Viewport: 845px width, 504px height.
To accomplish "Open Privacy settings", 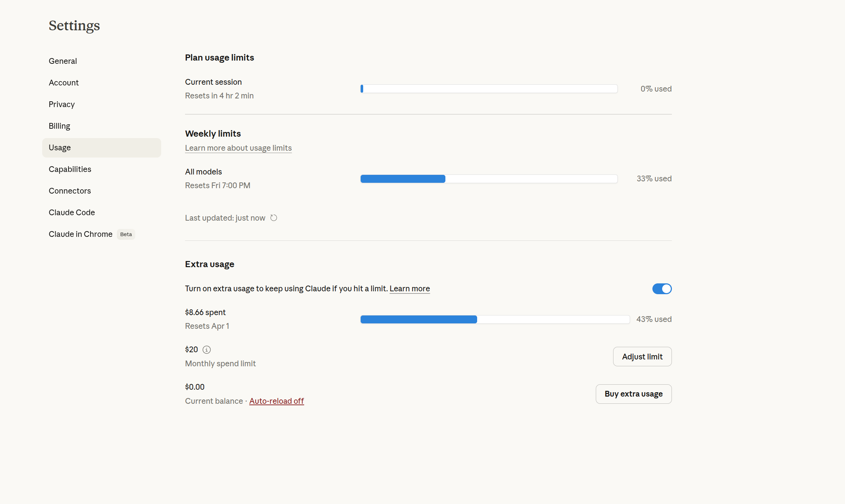I will [x=62, y=104].
